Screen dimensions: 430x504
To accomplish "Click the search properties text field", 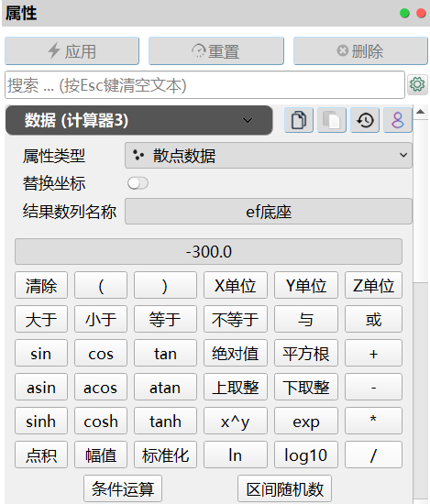I will [204, 85].
